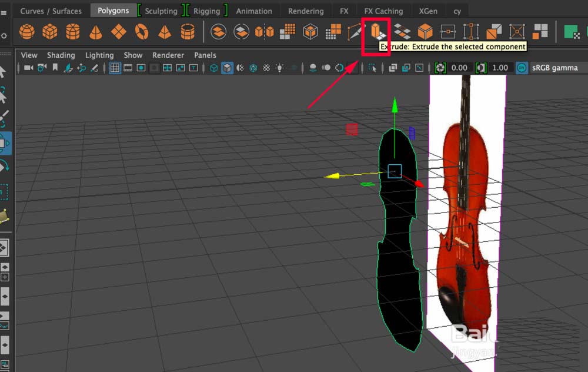Toggle screen-space ambient occlusion
Image resolution: width=588 pixels, height=372 pixels.
pos(313,68)
